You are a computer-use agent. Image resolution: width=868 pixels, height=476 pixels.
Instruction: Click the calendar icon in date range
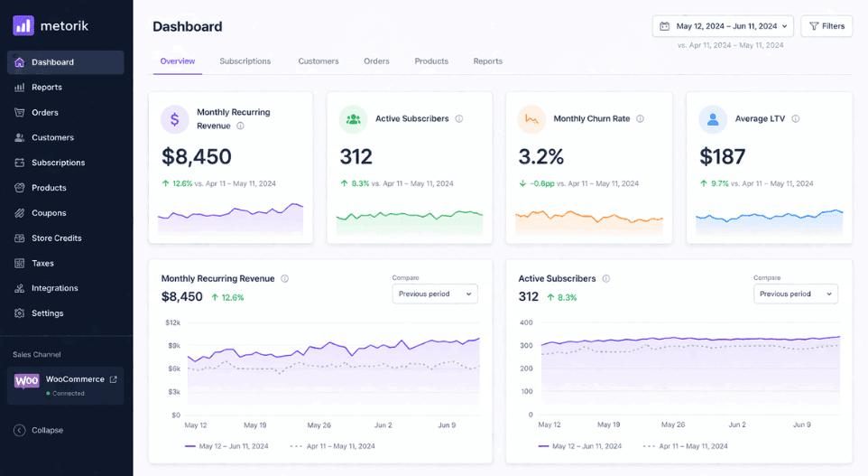click(x=665, y=26)
